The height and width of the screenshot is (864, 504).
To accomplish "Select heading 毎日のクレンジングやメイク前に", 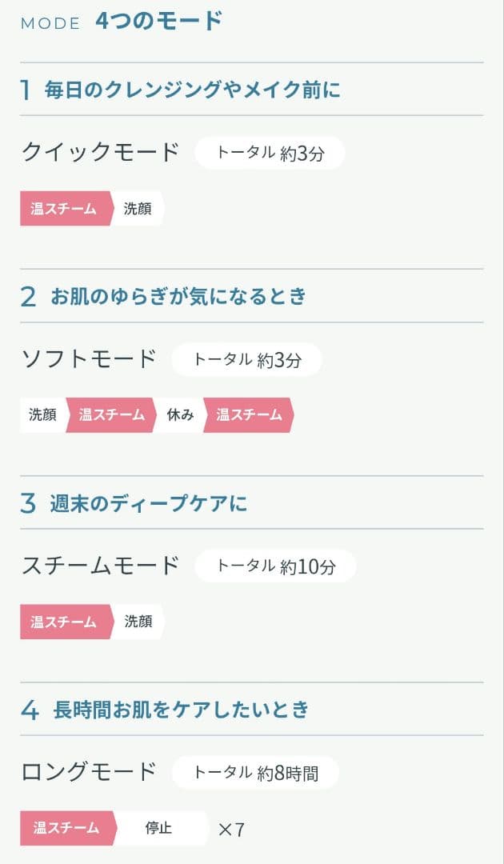I will (x=192, y=90).
